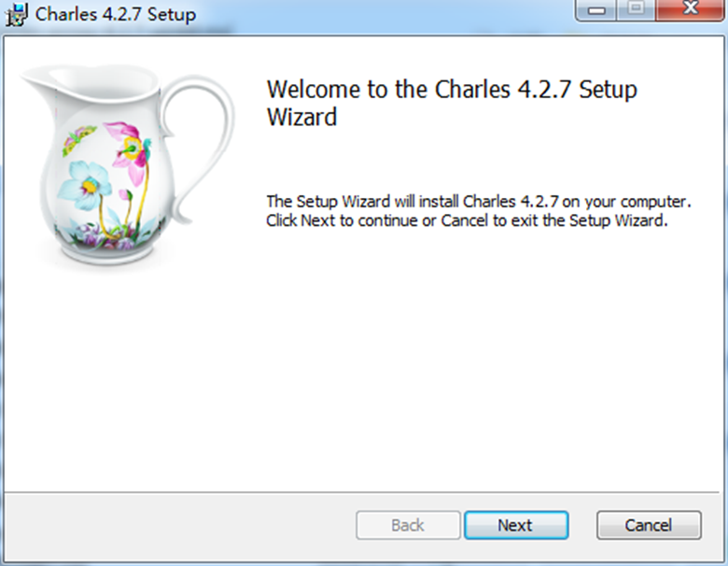Click the Next button to continue
The width and height of the screenshot is (728, 566).
pyautogui.click(x=515, y=525)
